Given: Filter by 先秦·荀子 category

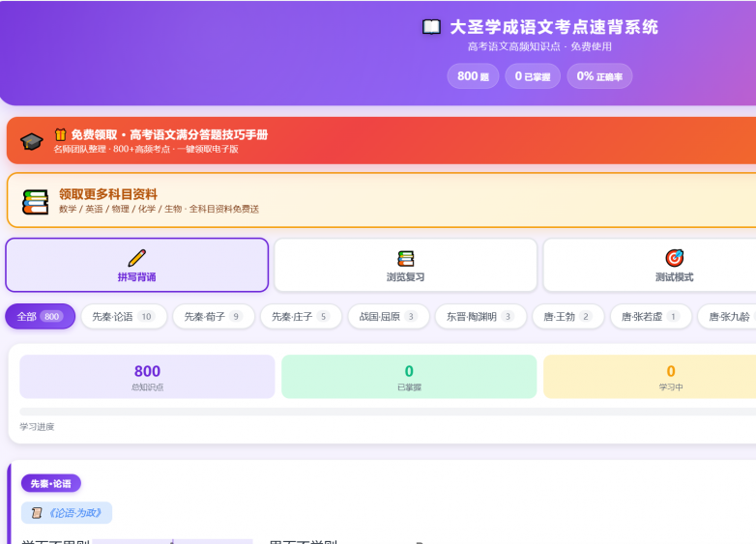Looking at the screenshot, I should (214, 317).
